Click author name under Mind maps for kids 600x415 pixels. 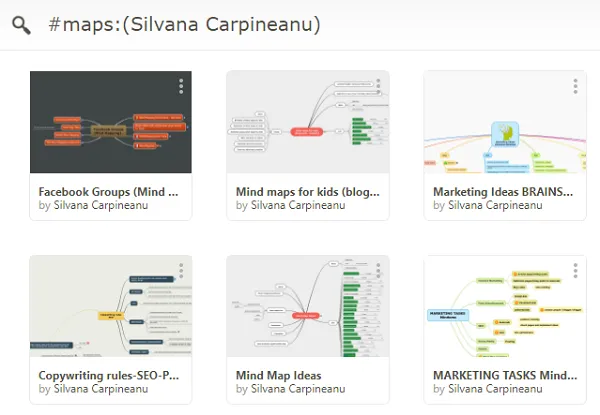(x=298, y=205)
